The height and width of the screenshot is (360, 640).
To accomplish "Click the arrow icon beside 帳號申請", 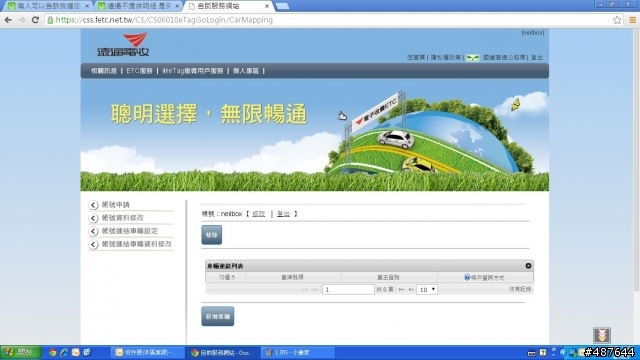I will point(93,205).
